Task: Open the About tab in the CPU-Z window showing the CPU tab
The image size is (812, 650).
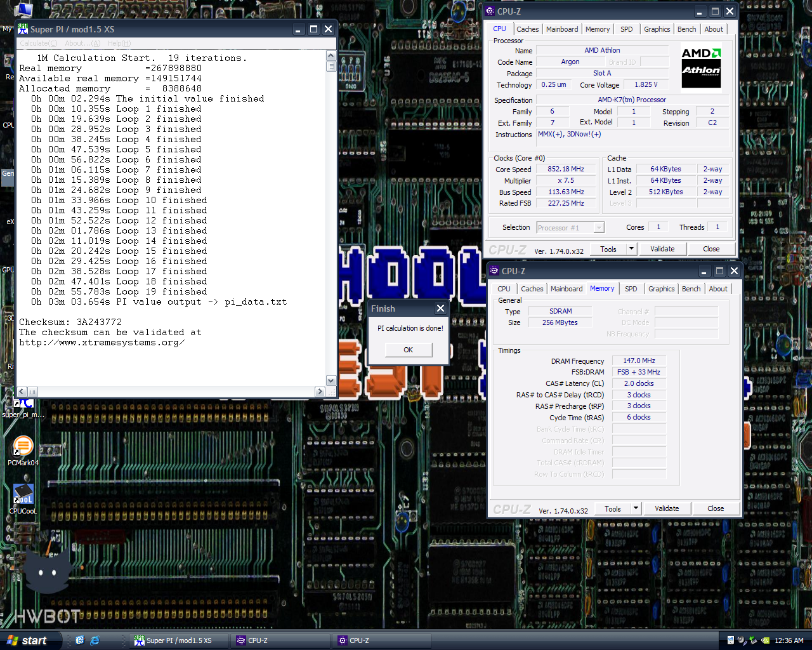Action: [x=714, y=29]
